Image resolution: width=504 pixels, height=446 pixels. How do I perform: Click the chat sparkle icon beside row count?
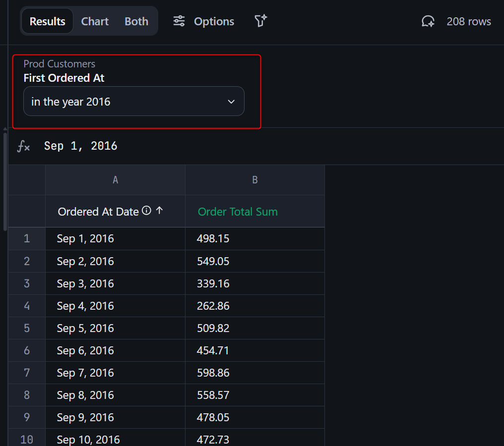pos(428,21)
